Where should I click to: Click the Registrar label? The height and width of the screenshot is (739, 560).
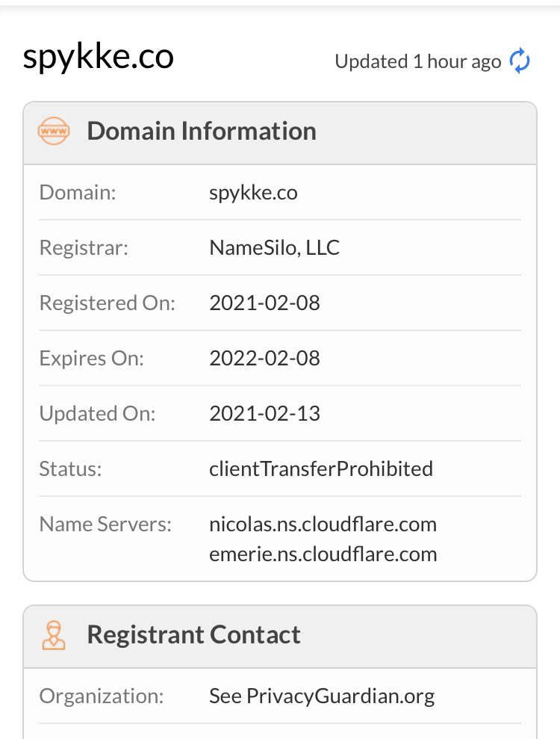(84, 248)
